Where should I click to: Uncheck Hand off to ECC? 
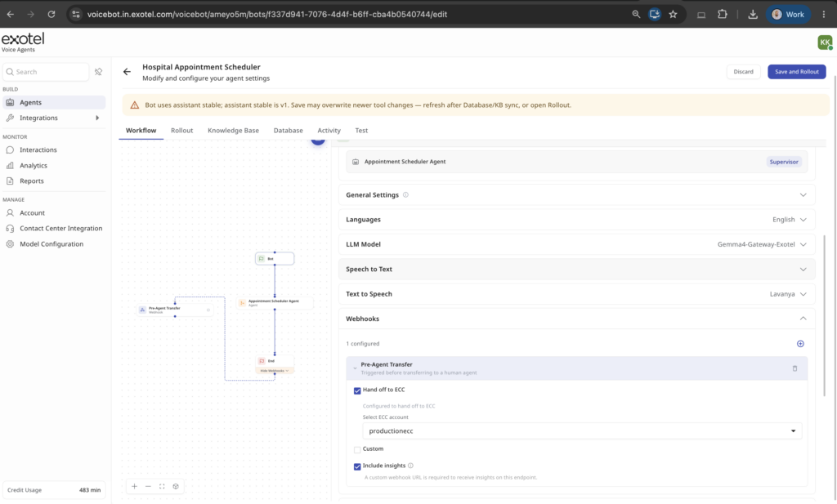(357, 390)
